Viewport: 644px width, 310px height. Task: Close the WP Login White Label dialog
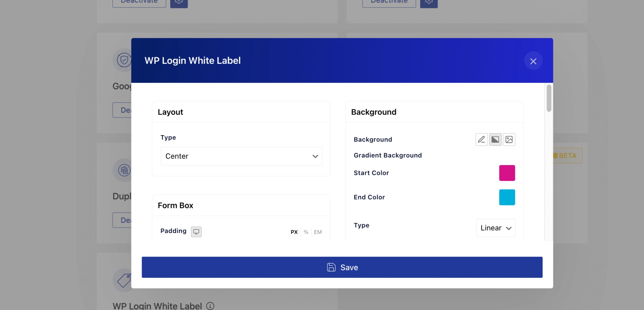click(533, 61)
